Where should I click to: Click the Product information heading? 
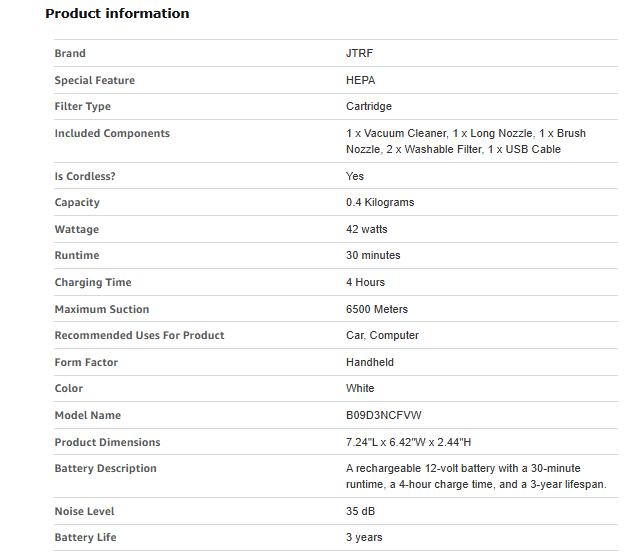coord(117,14)
